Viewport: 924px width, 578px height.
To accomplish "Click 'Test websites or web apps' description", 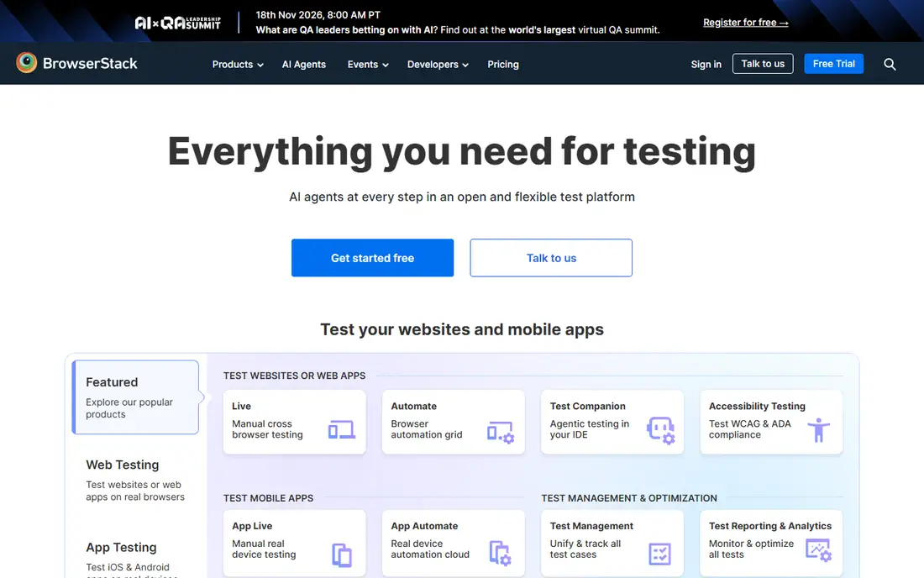I will point(135,491).
